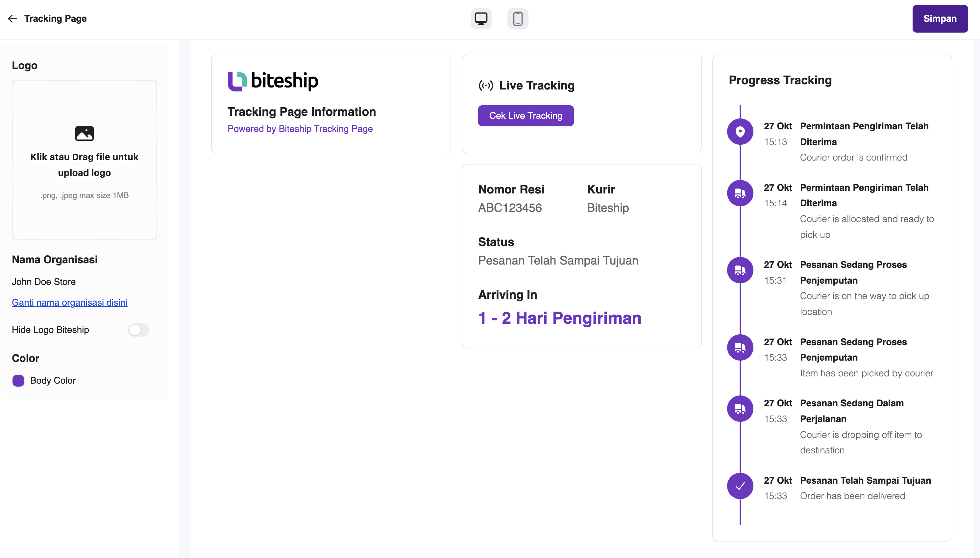The height and width of the screenshot is (558, 980).
Task: Click the Tracking Page Information heading
Action: click(301, 112)
